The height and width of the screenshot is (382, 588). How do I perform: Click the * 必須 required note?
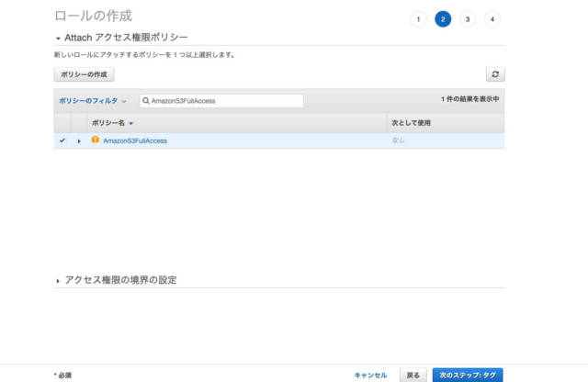(x=62, y=375)
